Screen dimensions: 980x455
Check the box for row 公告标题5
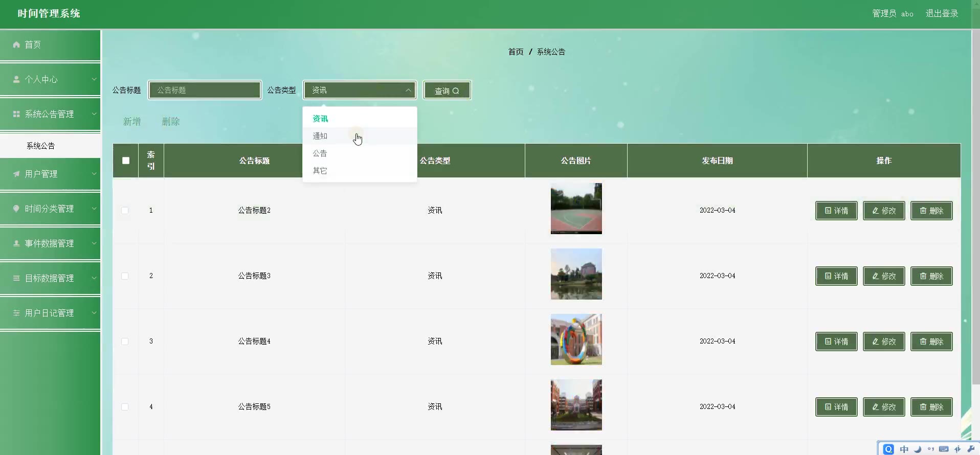(x=125, y=407)
